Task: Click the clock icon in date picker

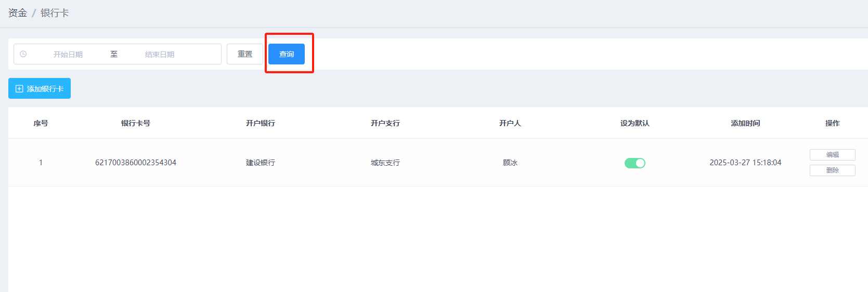Action: (x=23, y=54)
